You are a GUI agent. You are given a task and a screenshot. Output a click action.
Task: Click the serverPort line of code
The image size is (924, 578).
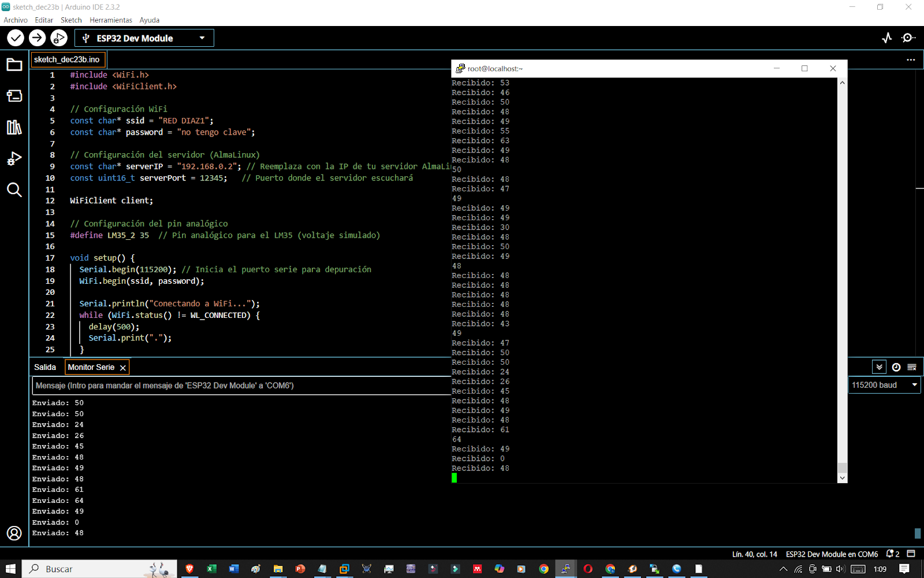point(241,178)
